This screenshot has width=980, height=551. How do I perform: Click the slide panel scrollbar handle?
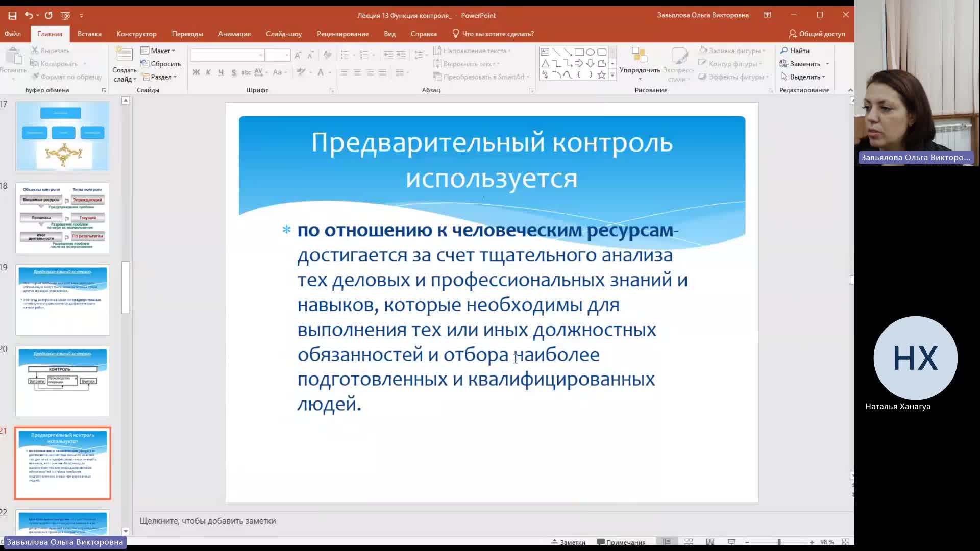(x=126, y=287)
